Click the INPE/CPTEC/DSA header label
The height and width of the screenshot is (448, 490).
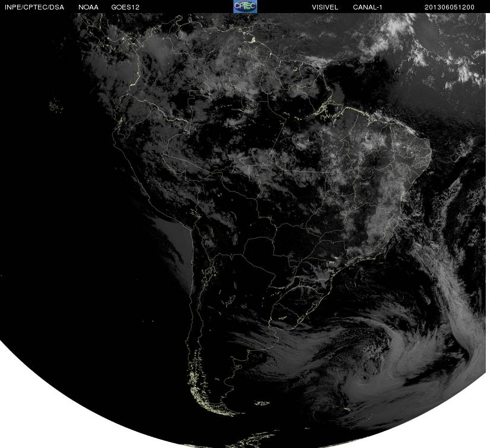(34, 7)
